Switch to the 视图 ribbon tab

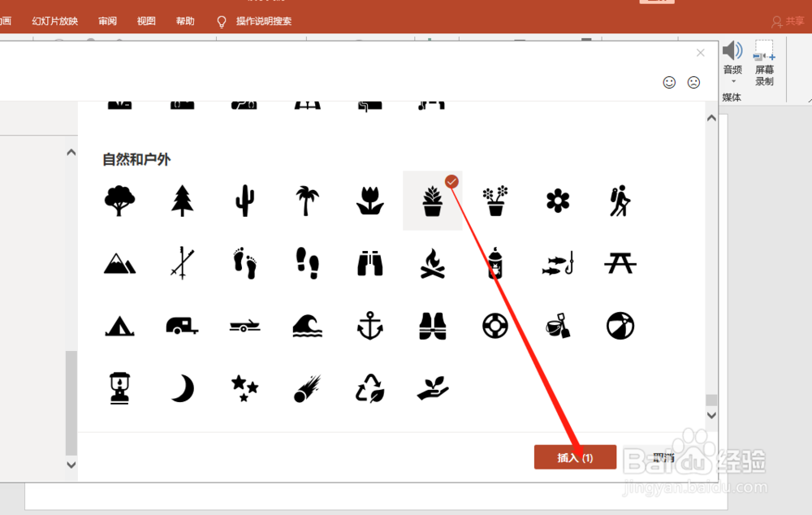pos(146,21)
